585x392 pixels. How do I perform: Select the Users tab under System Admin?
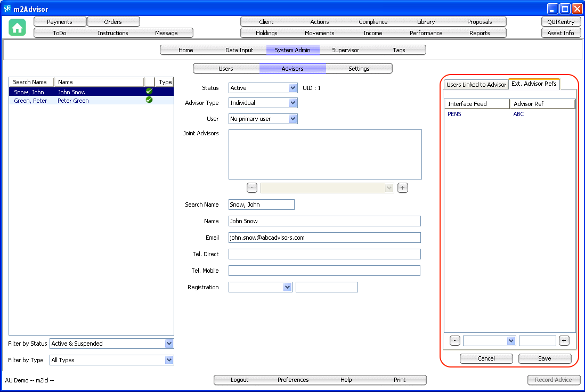click(x=226, y=69)
